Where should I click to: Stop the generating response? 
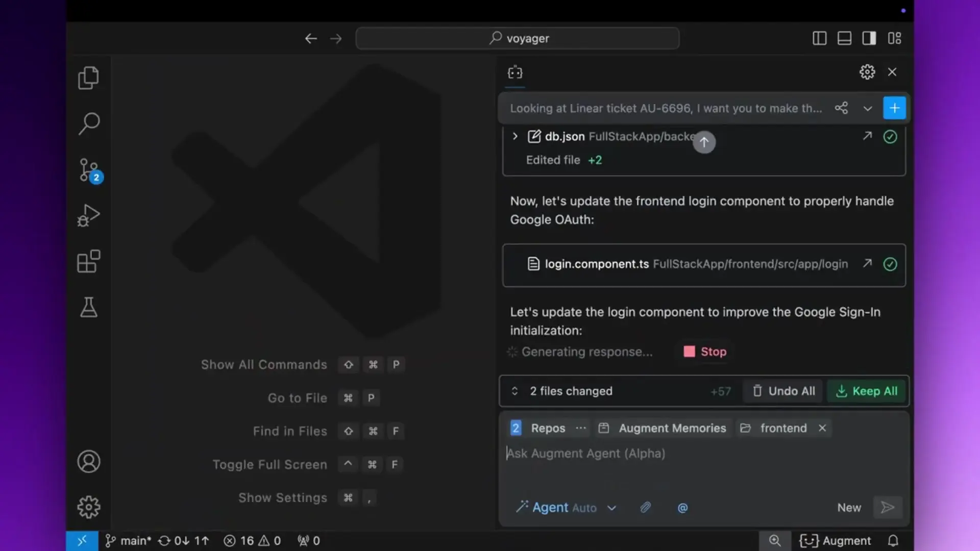coord(705,352)
